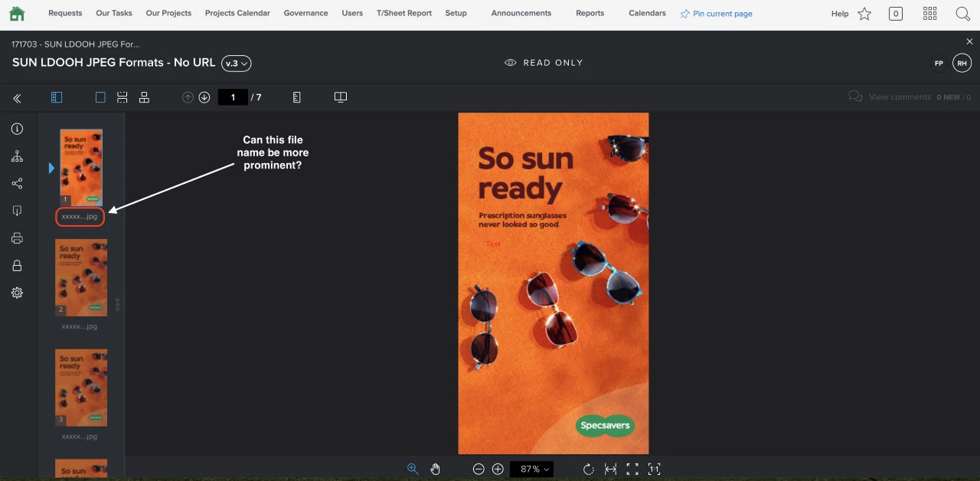
Task: Click file name under thumbnail 2
Action: [80, 326]
